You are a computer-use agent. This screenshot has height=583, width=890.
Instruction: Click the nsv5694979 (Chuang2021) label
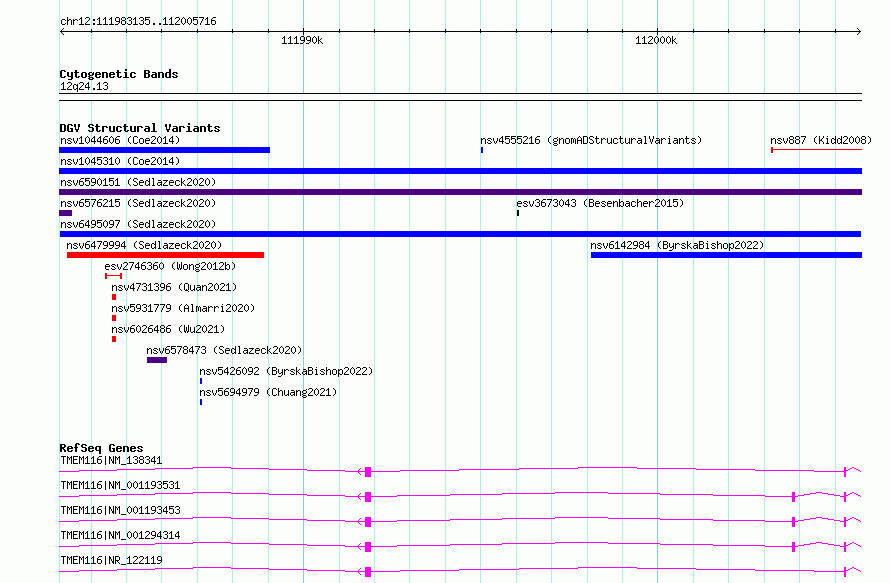click(268, 392)
